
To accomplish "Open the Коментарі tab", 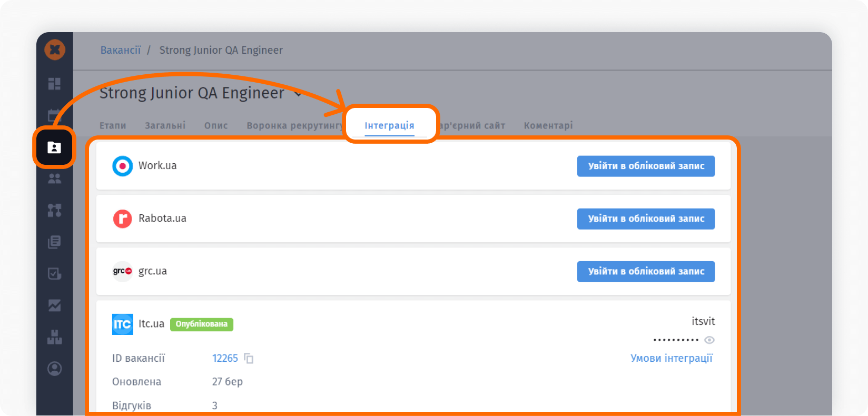I will coord(548,125).
